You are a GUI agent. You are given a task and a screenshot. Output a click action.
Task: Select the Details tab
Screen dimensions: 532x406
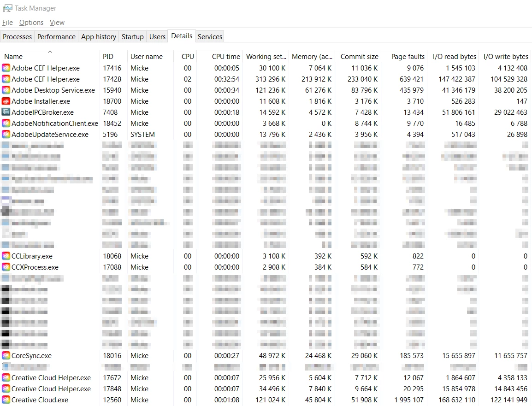click(x=182, y=36)
